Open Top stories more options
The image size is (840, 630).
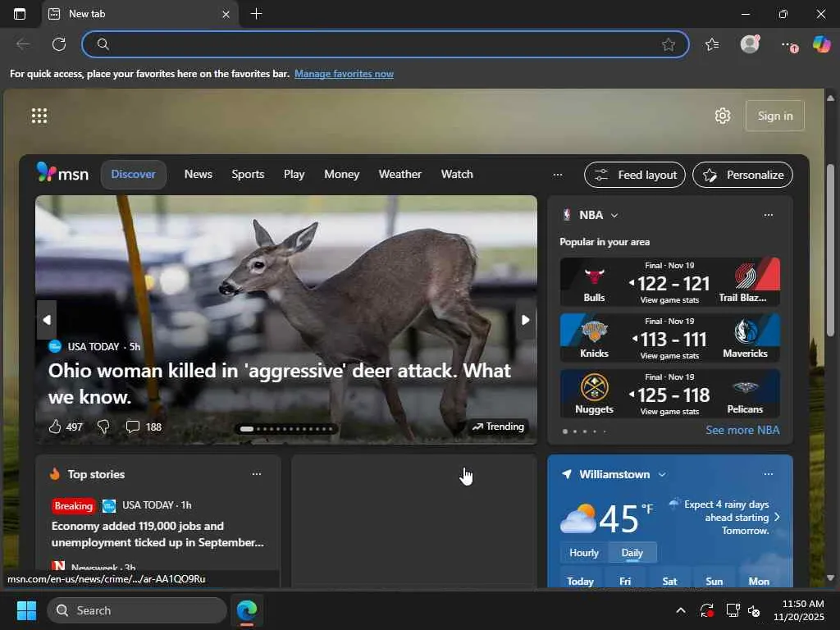[x=257, y=474]
